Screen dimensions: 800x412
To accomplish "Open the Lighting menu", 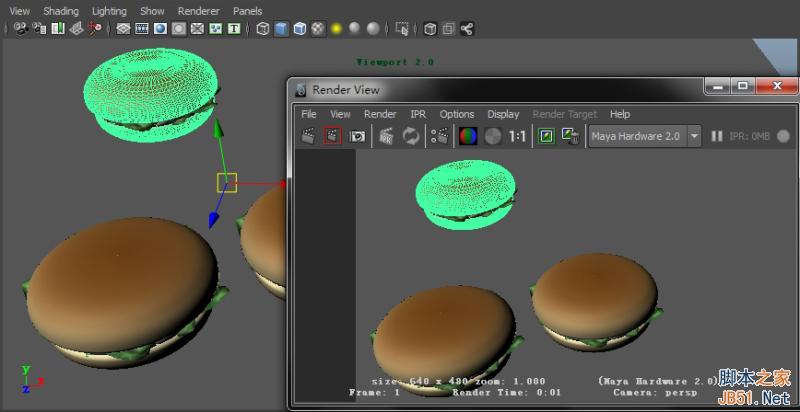I will pyautogui.click(x=109, y=11).
